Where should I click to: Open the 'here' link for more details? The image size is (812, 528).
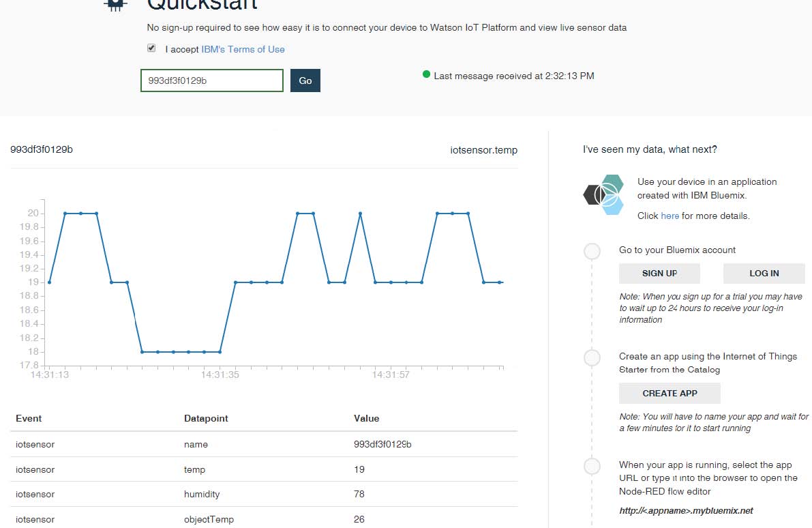(670, 216)
